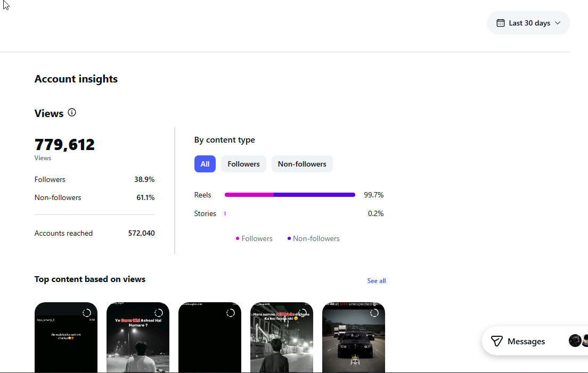Click the calendar icon in date selector

[500, 23]
